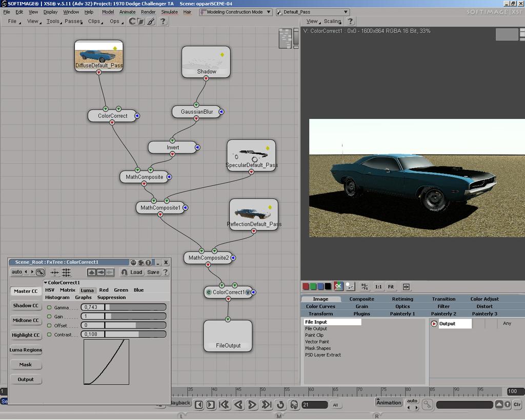Click the help question mark in ColorCorrect1 editor
This screenshot has width=525, height=420.
tap(166, 272)
